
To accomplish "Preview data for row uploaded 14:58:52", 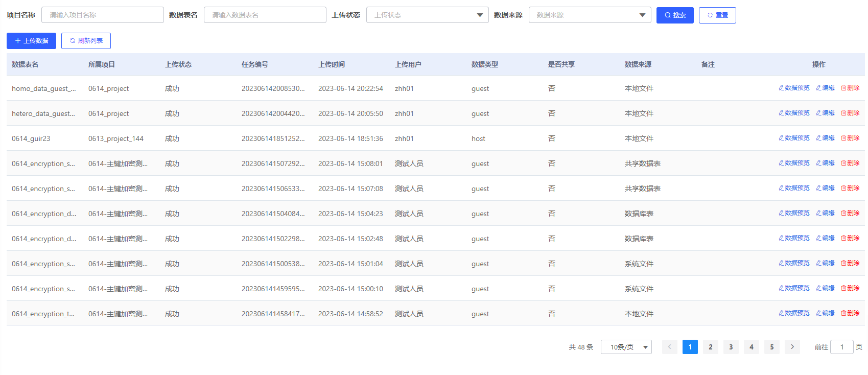I will click(794, 313).
